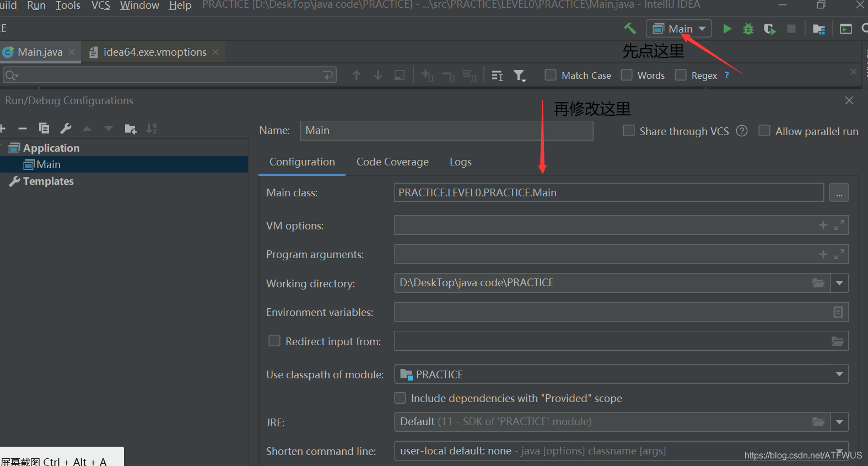Click the VM options field
This screenshot has height=466, width=868.
point(621,225)
